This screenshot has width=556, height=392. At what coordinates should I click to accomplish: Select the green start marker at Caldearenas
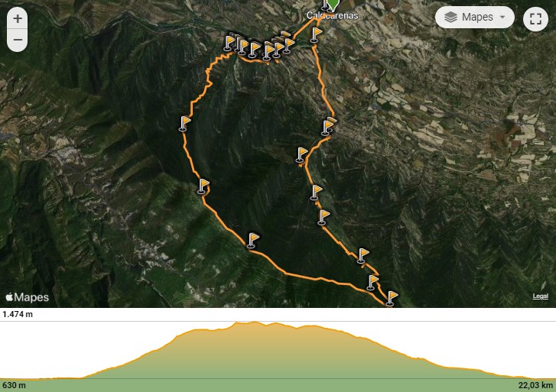point(332,5)
